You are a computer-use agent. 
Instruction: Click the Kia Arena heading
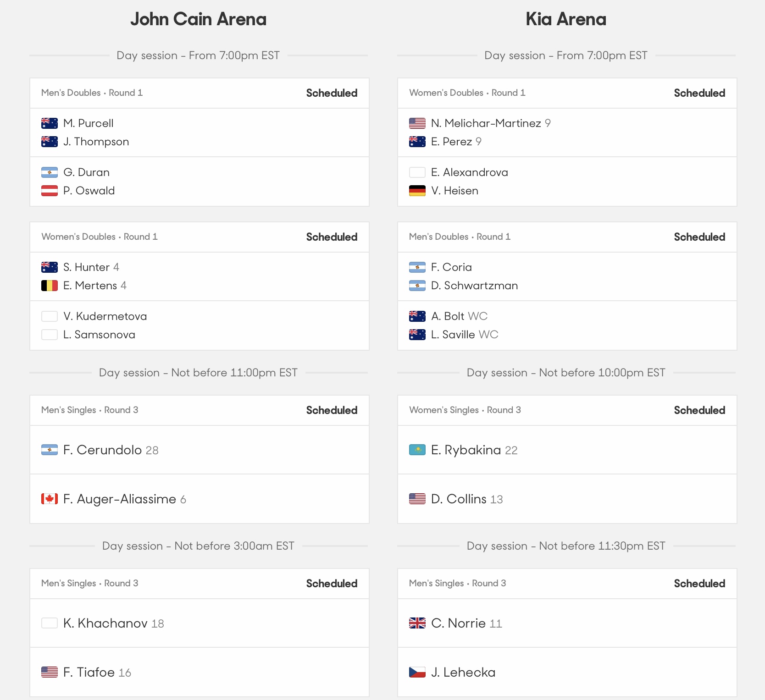(x=566, y=19)
